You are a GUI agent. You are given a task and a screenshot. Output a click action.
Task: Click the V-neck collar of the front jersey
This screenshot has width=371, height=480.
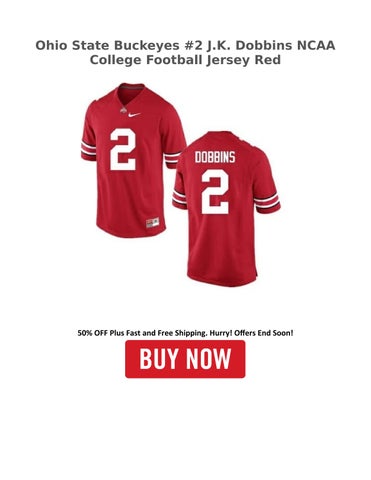[x=131, y=92]
